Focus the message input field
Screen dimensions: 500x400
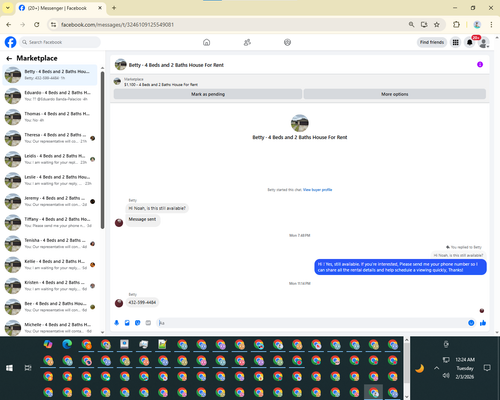pos(312,323)
